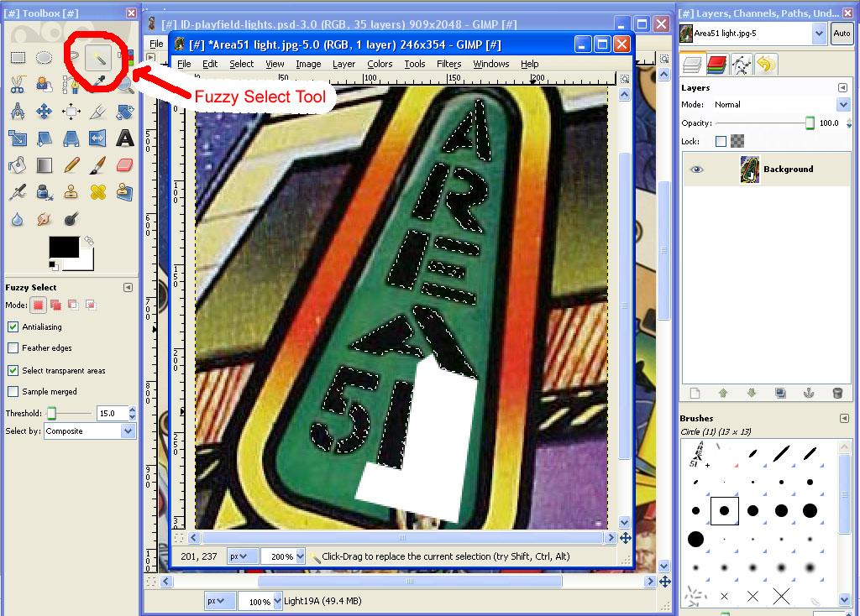Viewport: 860px width, 616px height.
Task: Turn on Sample merged checkbox
Action: [x=13, y=392]
